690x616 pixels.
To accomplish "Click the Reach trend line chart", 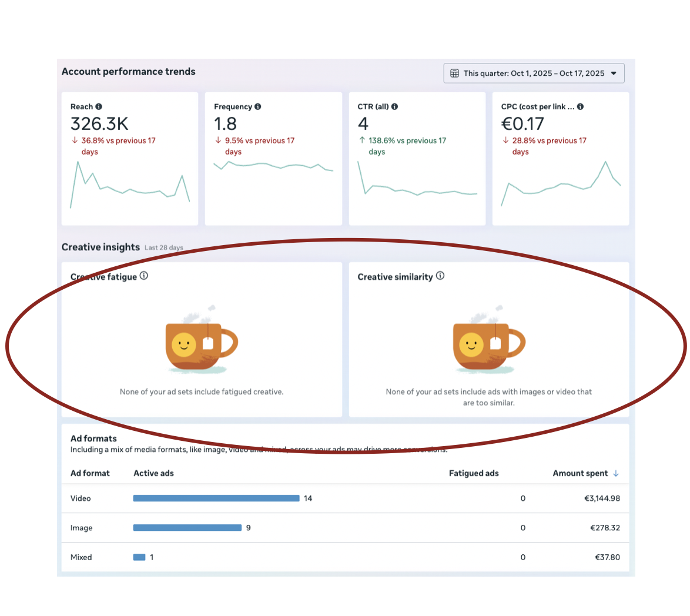I will tap(130, 185).
